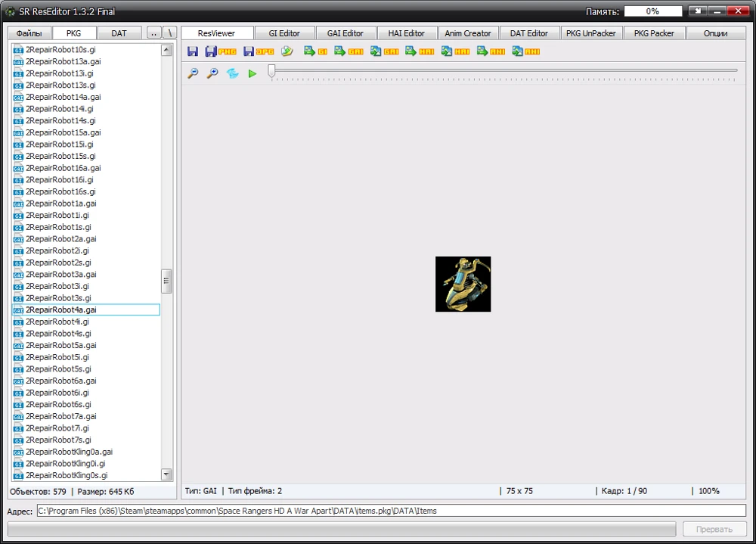
Task: Save the frame as PNG
Action: pyautogui.click(x=221, y=51)
